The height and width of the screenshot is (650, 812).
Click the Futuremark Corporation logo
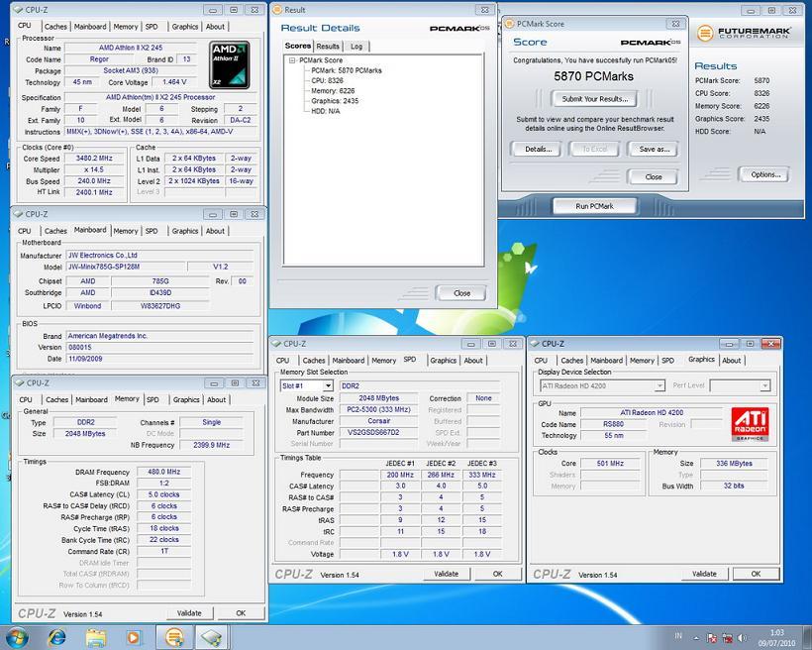744,33
